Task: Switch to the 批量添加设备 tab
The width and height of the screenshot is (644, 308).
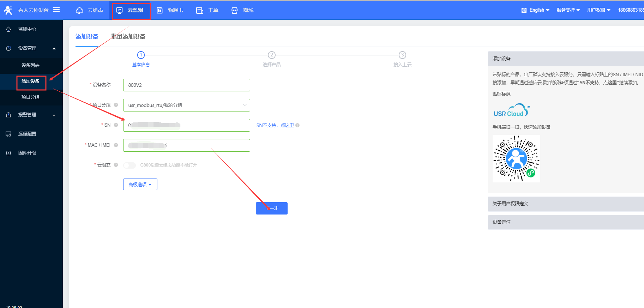Action: (128, 37)
